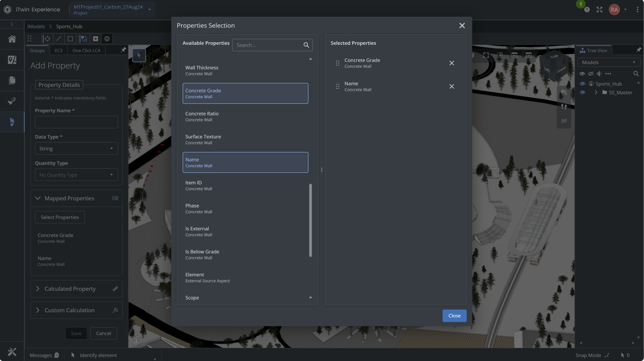Click the Custom Calculation fx icon
Screen dimensions: 644x361
115,310
